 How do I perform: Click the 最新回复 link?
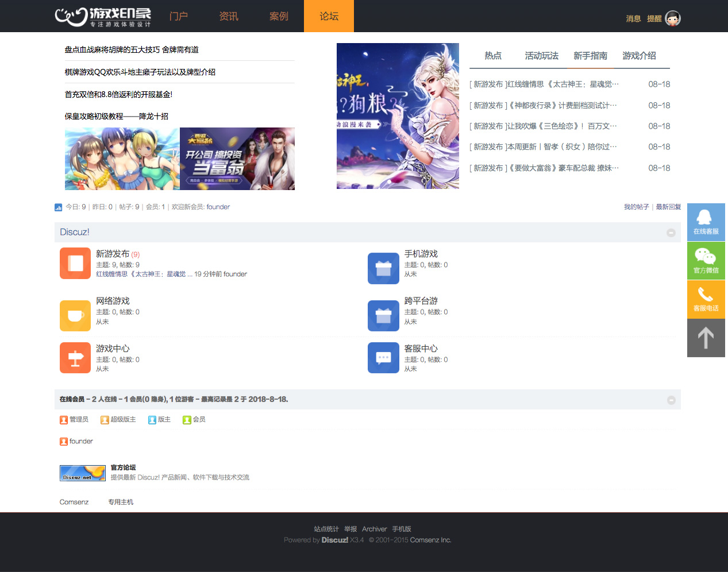point(668,207)
